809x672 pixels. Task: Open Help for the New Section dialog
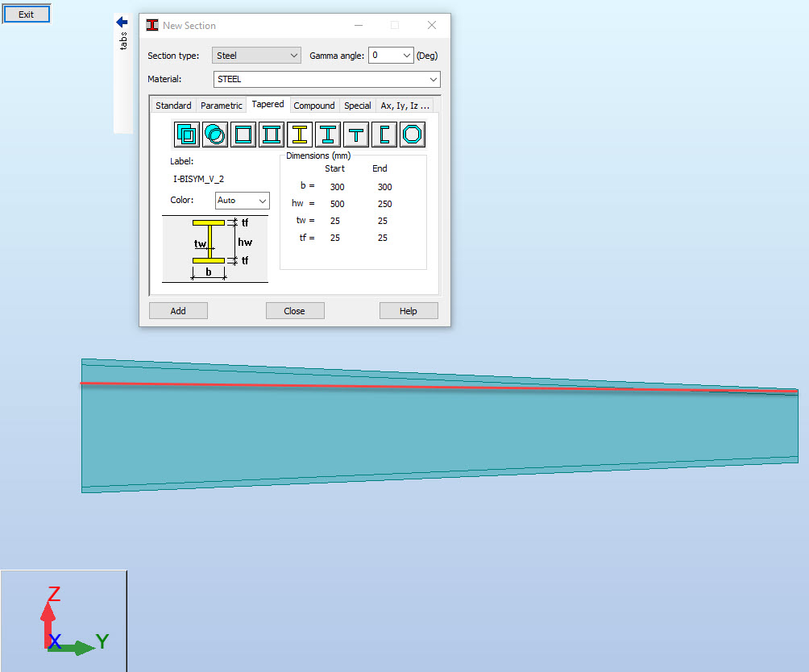[409, 310]
